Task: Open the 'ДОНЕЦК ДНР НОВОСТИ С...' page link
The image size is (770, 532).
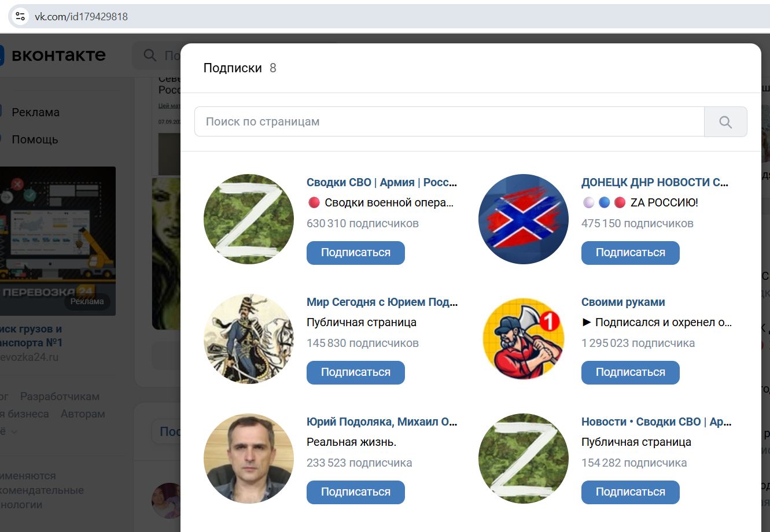Action: pyautogui.click(x=655, y=182)
